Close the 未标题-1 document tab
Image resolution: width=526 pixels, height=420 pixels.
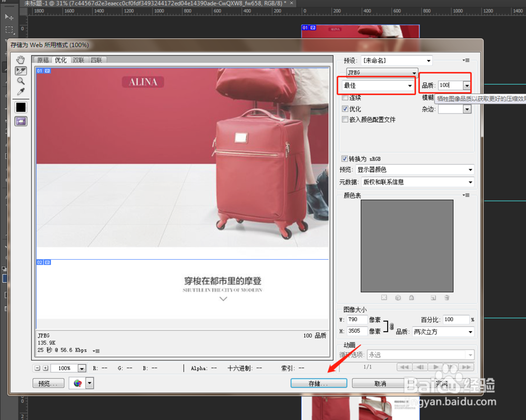tap(291, 3)
